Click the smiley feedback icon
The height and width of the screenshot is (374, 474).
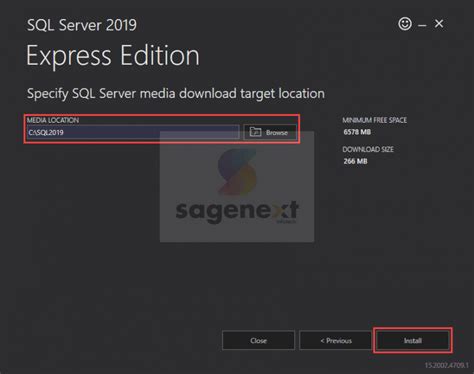click(405, 24)
